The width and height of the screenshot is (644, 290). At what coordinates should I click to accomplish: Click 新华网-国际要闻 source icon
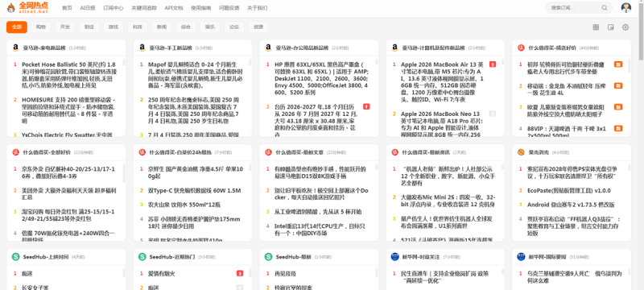(521, 257)
